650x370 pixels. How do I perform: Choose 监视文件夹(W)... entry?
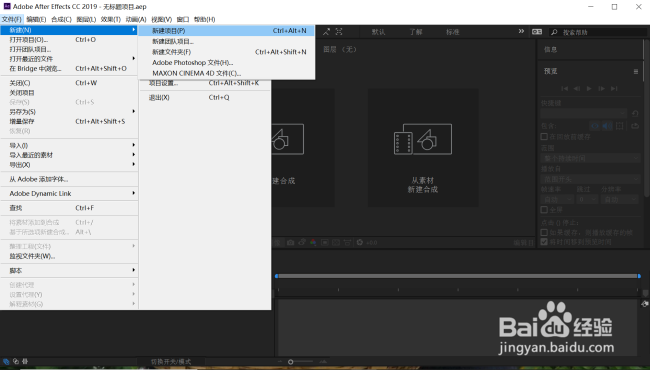tap(69, 256)
